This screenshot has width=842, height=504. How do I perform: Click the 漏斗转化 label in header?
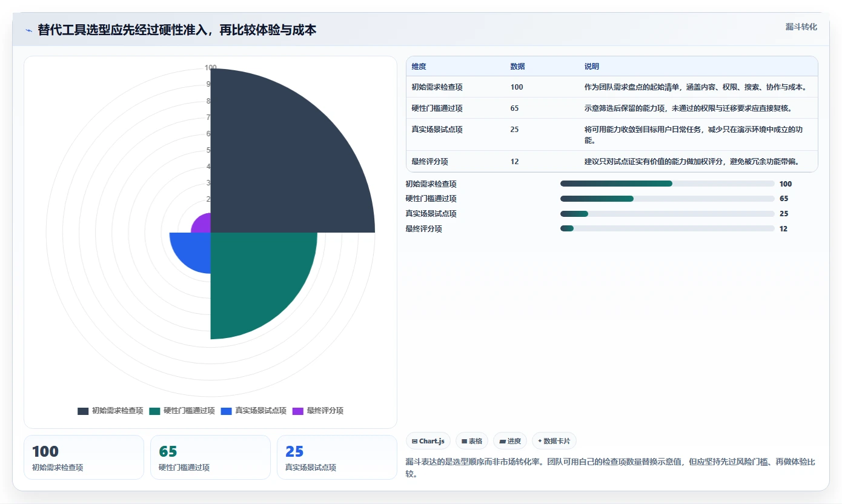[x=801, y=27]
